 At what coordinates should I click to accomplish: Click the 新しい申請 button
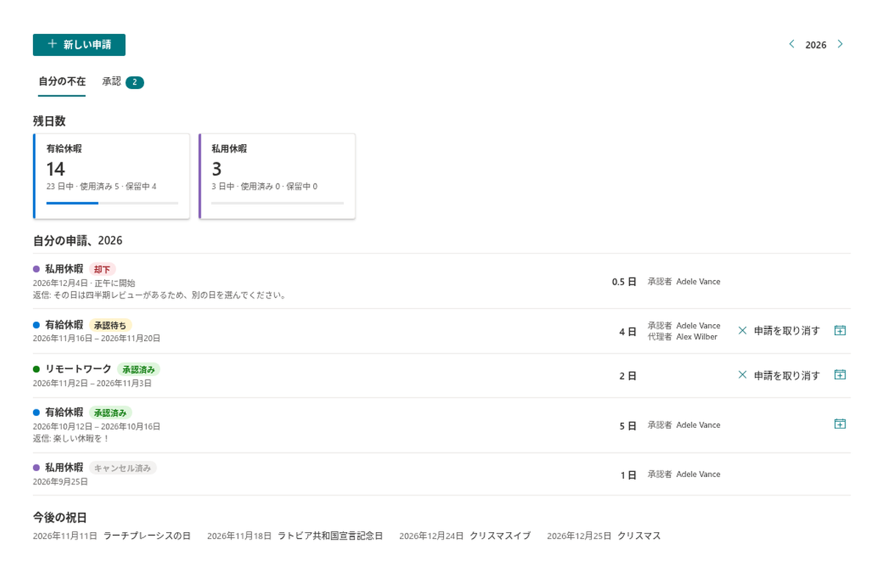click(79, 45)
